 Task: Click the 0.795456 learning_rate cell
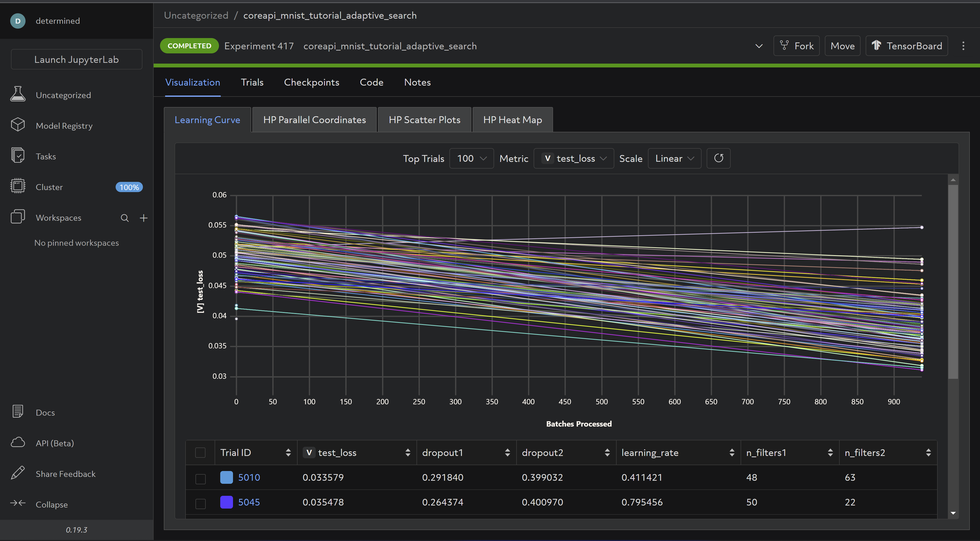click(x=642, y=502)
